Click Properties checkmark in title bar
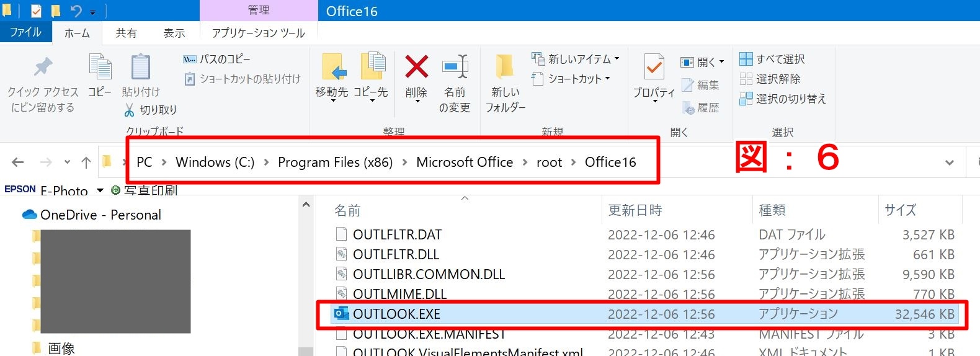 [x=36, y=11]
